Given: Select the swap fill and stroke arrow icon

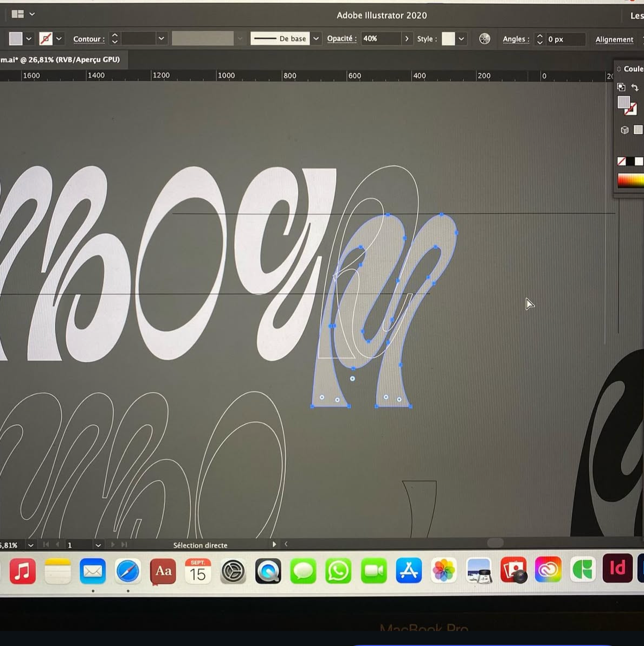Looking at the screenshot, I should pos(635,87).
